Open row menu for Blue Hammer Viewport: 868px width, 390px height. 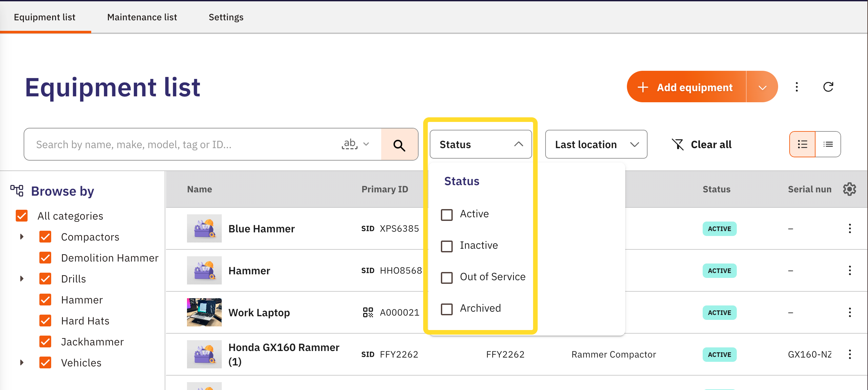coord(850,228)
